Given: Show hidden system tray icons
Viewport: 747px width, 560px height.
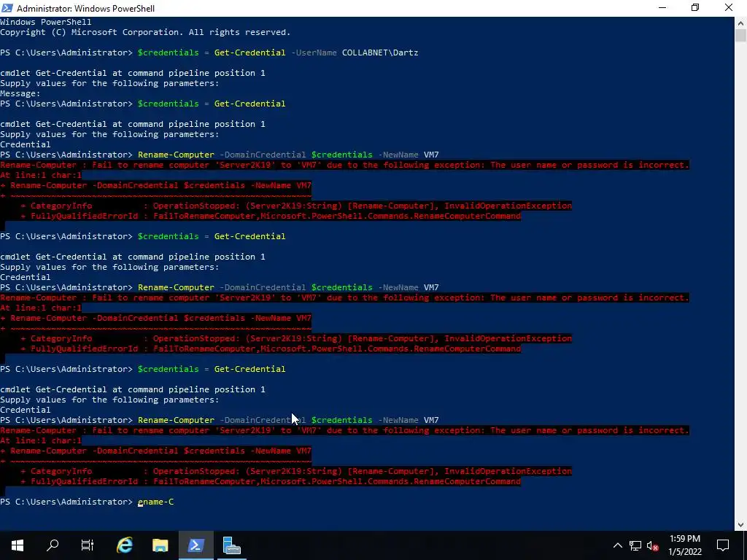Looking at the screenshot, I should (617, 545).
